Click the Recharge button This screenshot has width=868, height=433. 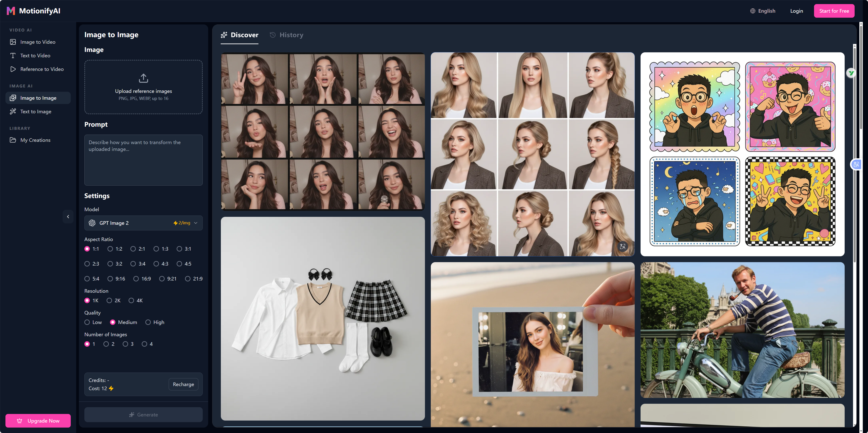tap(183, 384)
